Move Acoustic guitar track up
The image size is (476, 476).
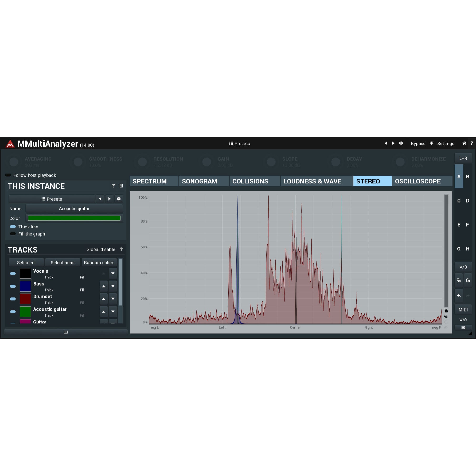pos(104,311)
